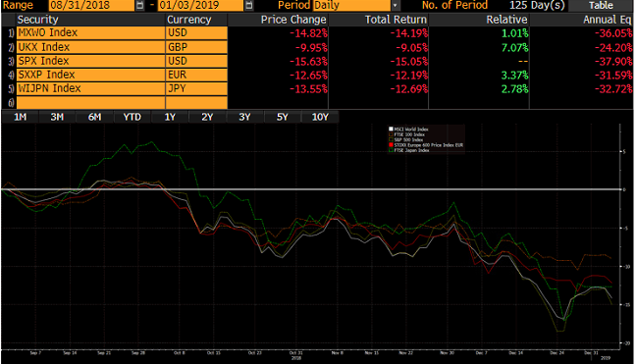Image resolution: width=636 pixels, height=364 pixels.
Task: Click the -14.19% total return value
Action: (409, 33)
